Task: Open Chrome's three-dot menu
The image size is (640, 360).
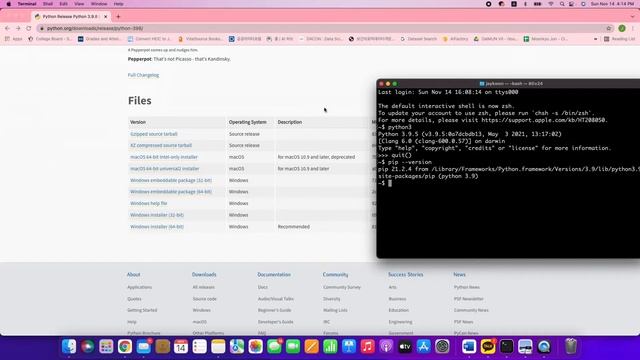Action: (x=633, y=28)
